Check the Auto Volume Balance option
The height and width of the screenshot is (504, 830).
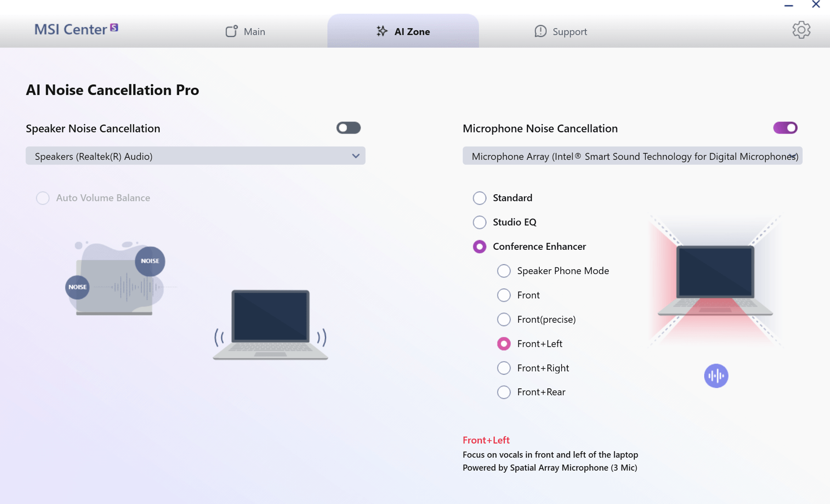click(x=43, y=198)
